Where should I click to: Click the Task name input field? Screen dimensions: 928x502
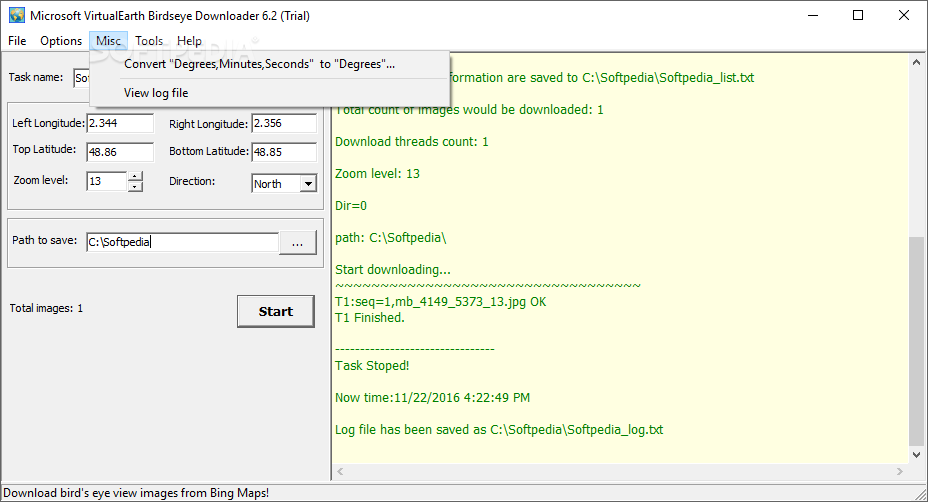click(x=82, y=78)
